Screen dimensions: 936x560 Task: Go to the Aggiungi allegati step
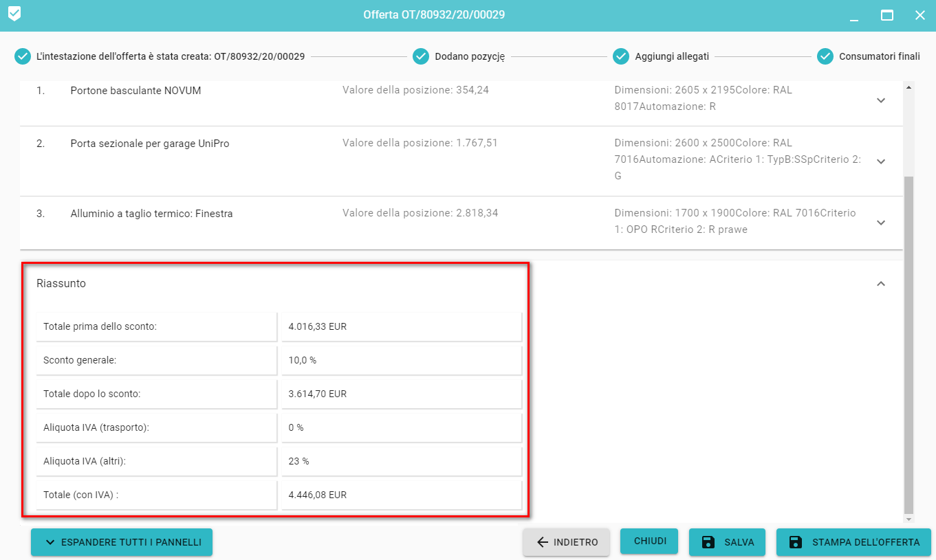671,56
